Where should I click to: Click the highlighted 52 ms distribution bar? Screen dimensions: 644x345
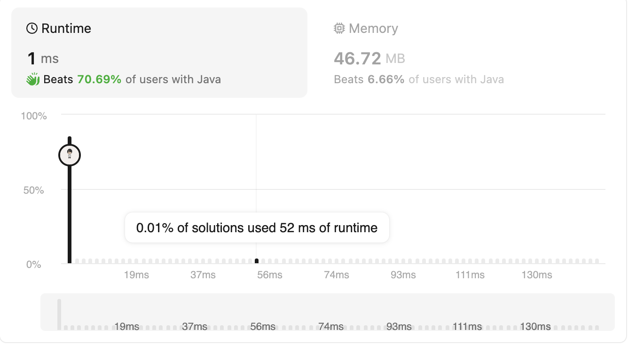257,261
